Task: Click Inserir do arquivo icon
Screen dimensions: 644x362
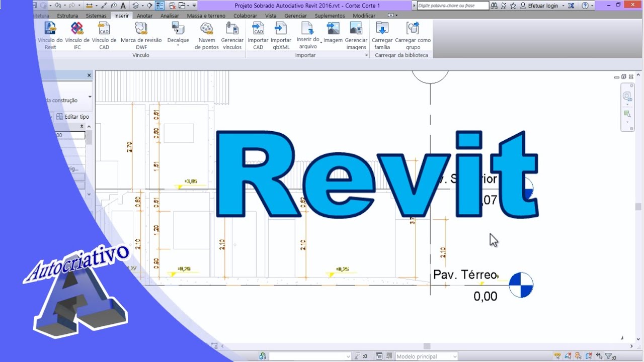Action: [x=307, y=28]
